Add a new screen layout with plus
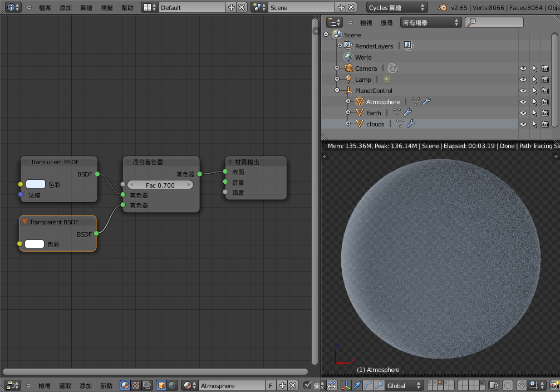The width and height of the screenshot is (560, 392). (232, 8)
